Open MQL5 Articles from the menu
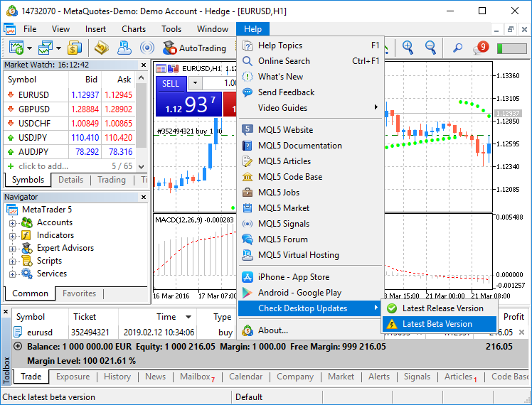 pyautogui.click(x=311, y=161)
